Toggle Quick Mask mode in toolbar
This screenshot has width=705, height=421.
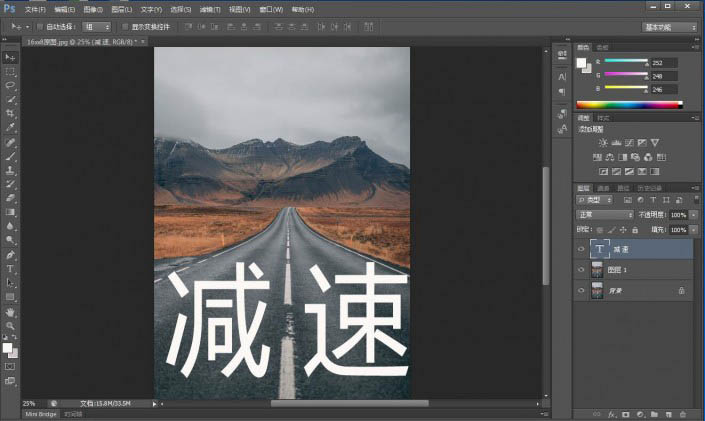(9, 367)
